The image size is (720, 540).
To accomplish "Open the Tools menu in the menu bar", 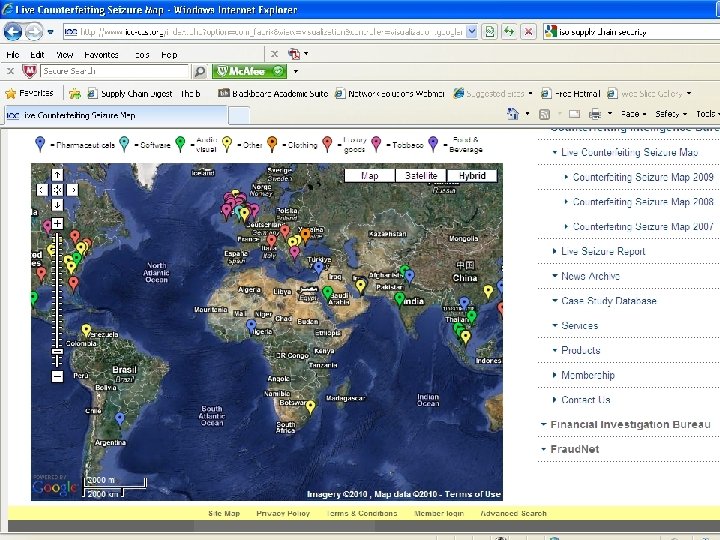I will click(142, 55).
